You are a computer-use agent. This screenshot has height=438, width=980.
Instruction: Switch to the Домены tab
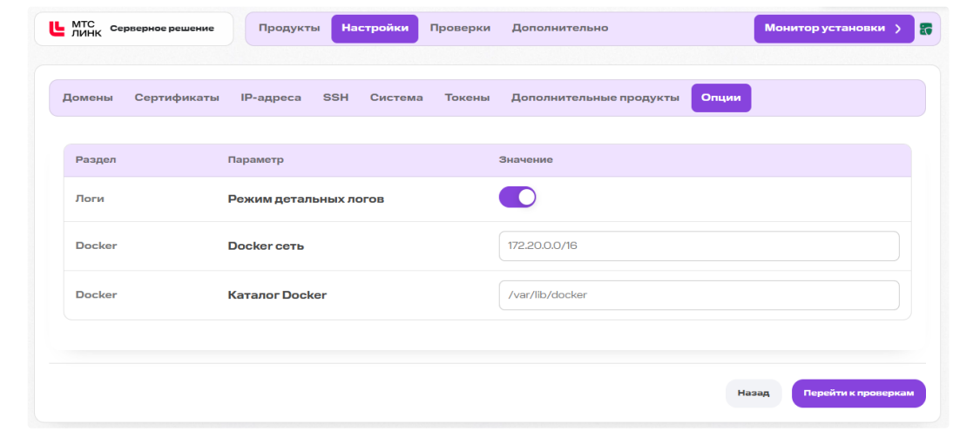click(88, 98)
